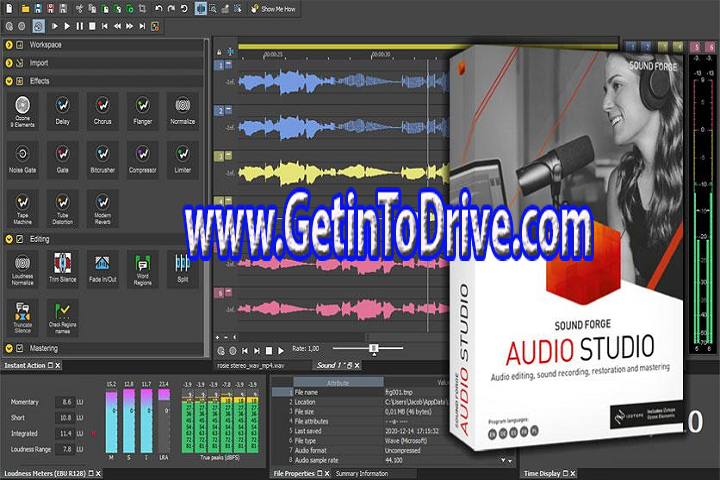Image resolution: width=720 pixels, height=480 pixels.
Task: Toggle channel 2 minimize button
Action: point(229,110)
